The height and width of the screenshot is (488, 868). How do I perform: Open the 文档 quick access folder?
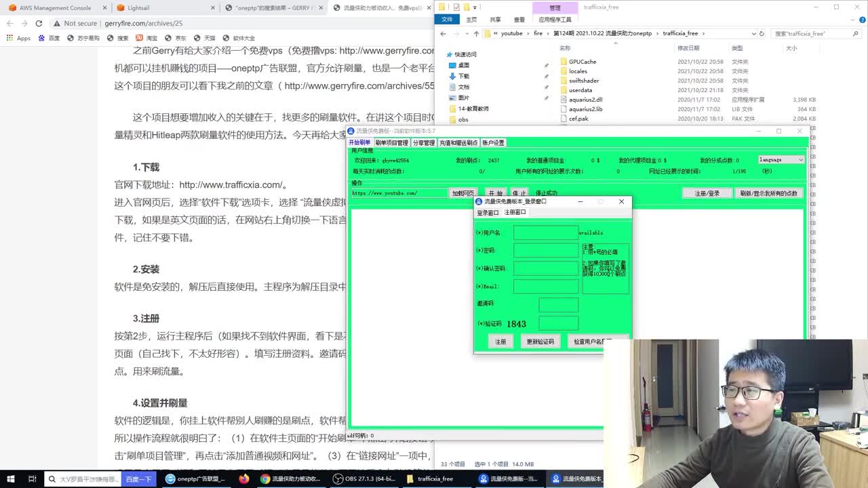tap(464, 87)
